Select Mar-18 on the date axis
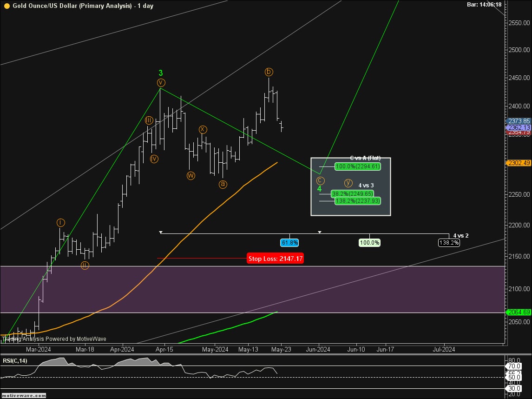 (x=85, y=349)
